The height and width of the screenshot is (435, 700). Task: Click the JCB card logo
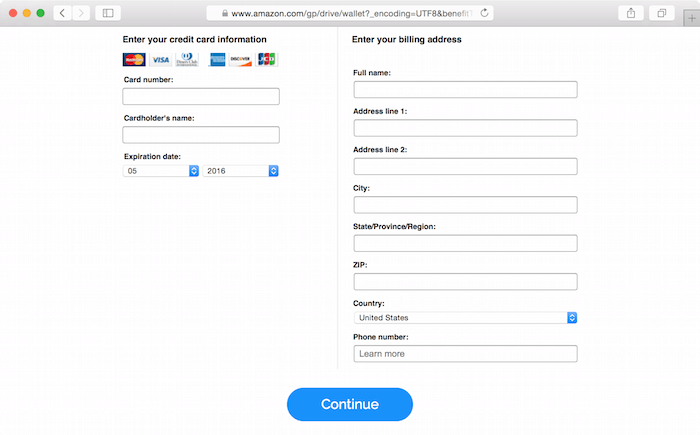[267, 59]
